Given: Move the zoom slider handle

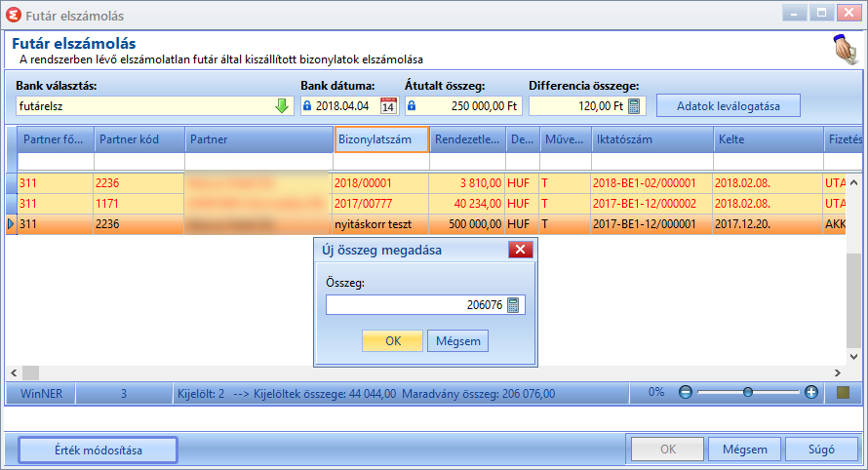Looking at the screenshot, I should (748, 393).
